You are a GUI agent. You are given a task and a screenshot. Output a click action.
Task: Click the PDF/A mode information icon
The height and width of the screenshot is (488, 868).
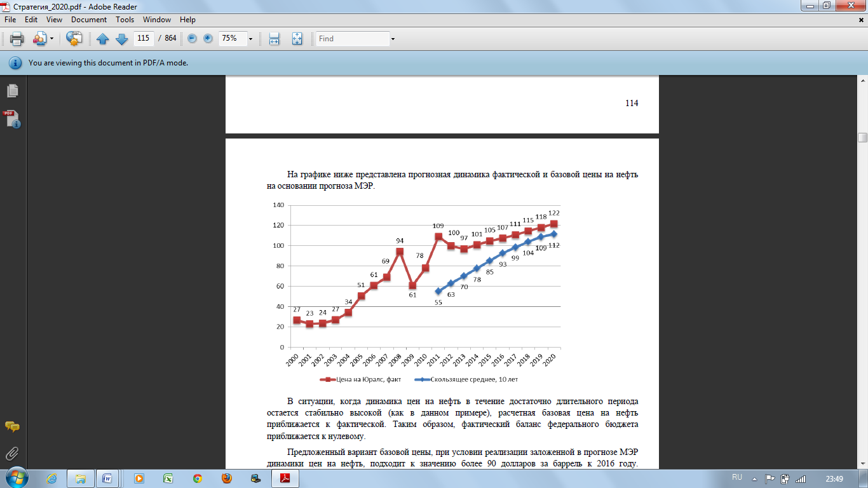click(x=15, y=63)
